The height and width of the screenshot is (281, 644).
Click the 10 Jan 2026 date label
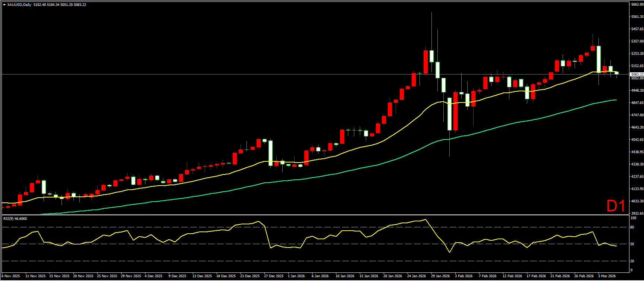point(345,276)
